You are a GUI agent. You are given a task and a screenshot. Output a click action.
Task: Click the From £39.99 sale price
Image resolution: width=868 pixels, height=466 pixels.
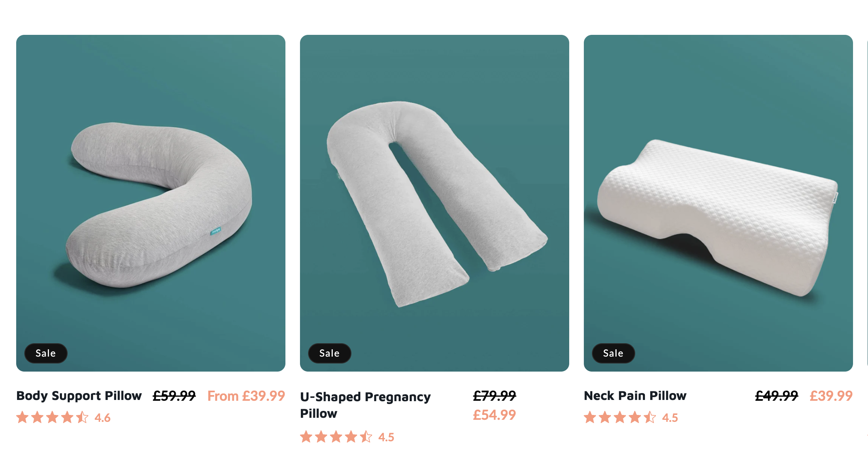tap(246, 396)
